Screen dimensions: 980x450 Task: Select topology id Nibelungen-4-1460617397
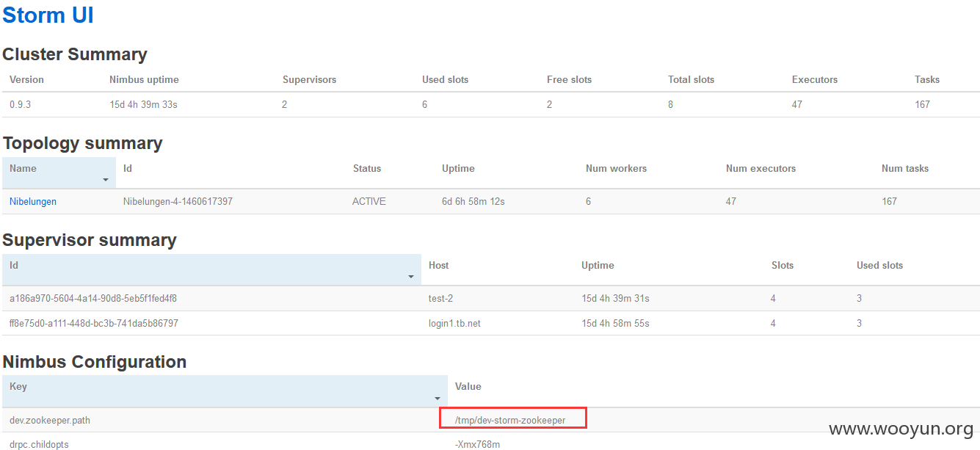[x=178, y=201]
